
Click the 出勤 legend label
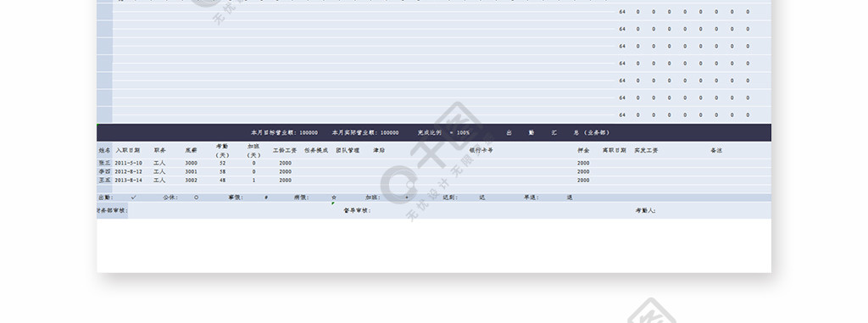click(105, 198)
